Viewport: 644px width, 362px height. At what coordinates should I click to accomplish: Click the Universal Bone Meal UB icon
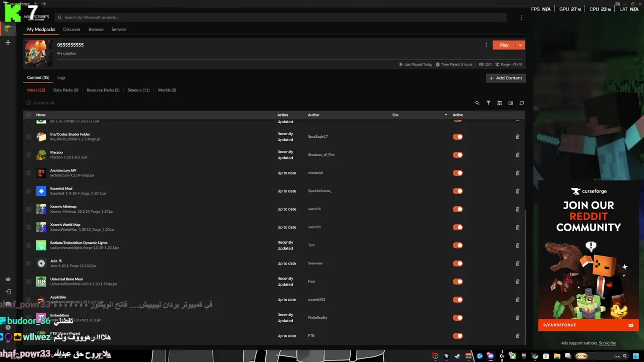pyautogui.click(x=41, y=282)
